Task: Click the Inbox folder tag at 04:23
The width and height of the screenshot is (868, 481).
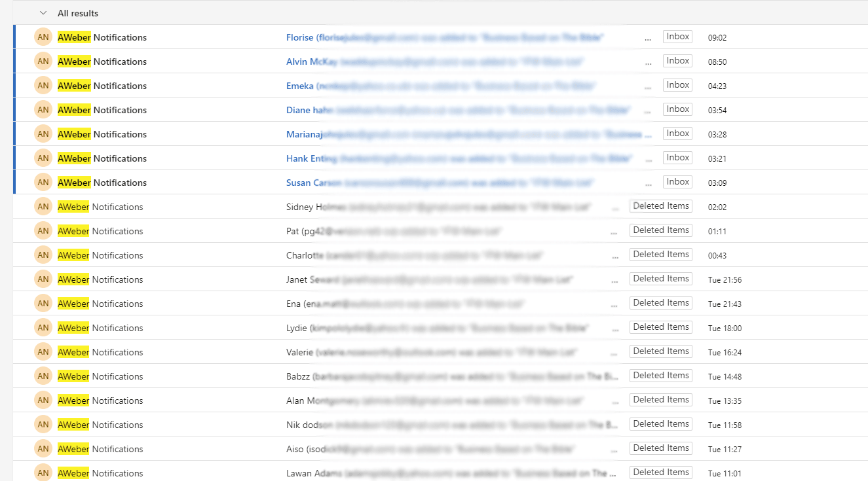Action: pos(677,85)
